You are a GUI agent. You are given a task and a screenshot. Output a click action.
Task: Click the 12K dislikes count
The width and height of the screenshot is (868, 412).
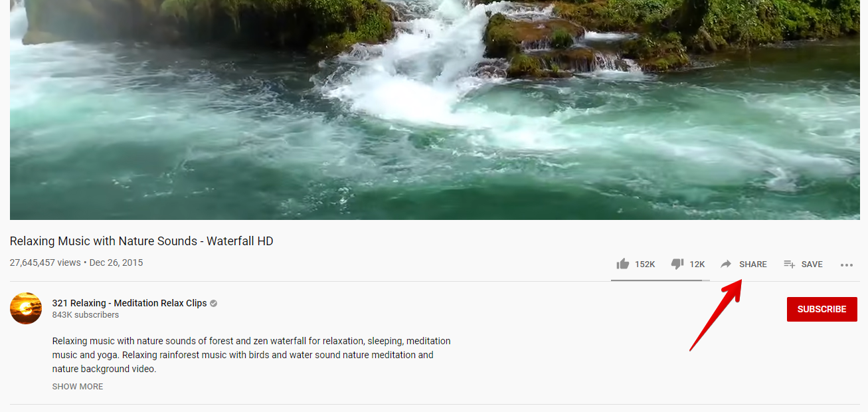pos(697,264)
